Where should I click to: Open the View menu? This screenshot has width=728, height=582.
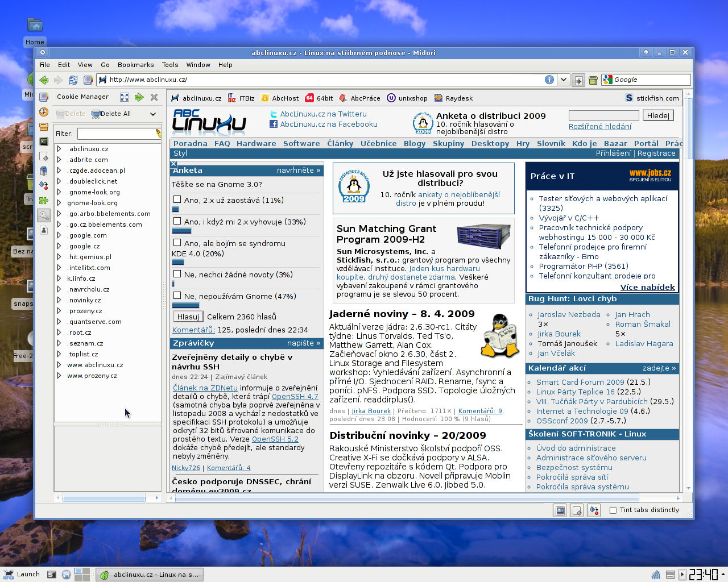coord(85,65)
